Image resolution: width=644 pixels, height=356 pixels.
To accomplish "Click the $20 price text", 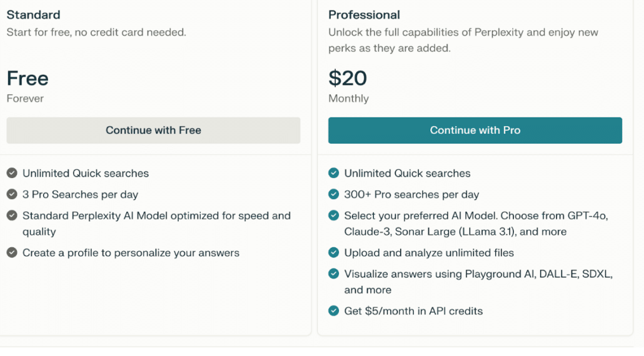I will pyautogui.click(x=348, y=78).
